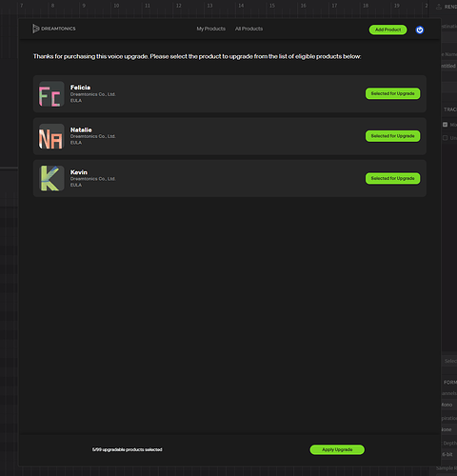
Task: Click Dreamtonics Co., Ltd. under Kevin
Action: 92,179
